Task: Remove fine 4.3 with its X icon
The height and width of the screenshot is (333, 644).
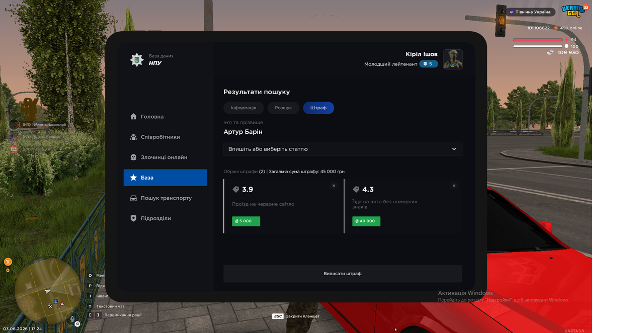Action: (x=454, y=186)
